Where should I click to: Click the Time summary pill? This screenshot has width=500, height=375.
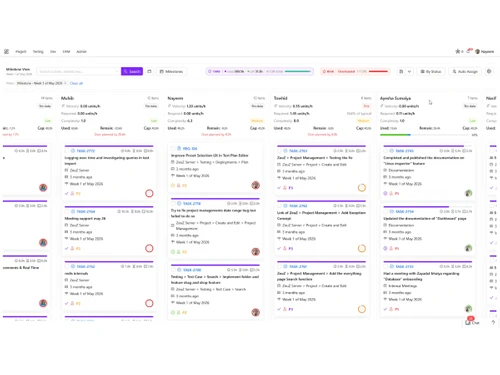pos(260,71)
